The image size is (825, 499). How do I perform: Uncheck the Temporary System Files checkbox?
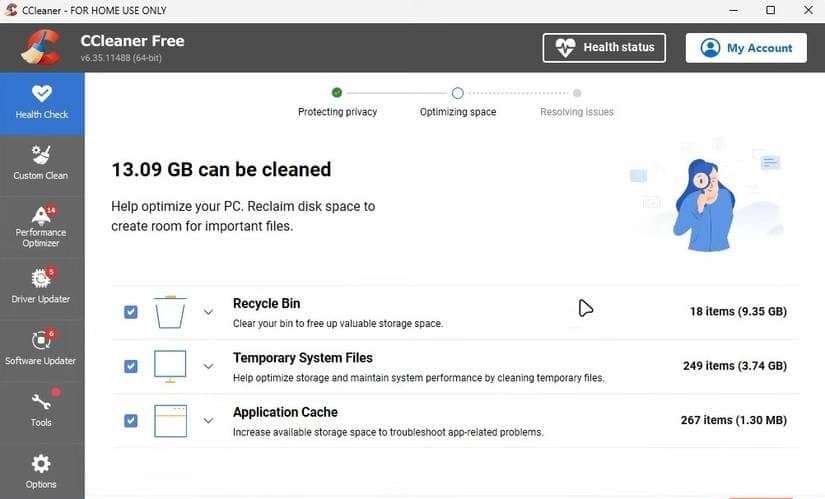[131, 366]
